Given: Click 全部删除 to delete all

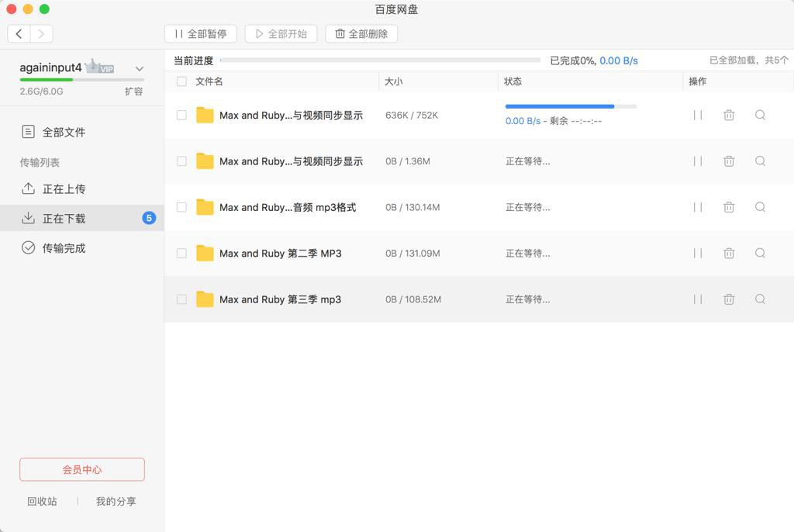Looking at the screenshot, I should click(x=361, y=34).
